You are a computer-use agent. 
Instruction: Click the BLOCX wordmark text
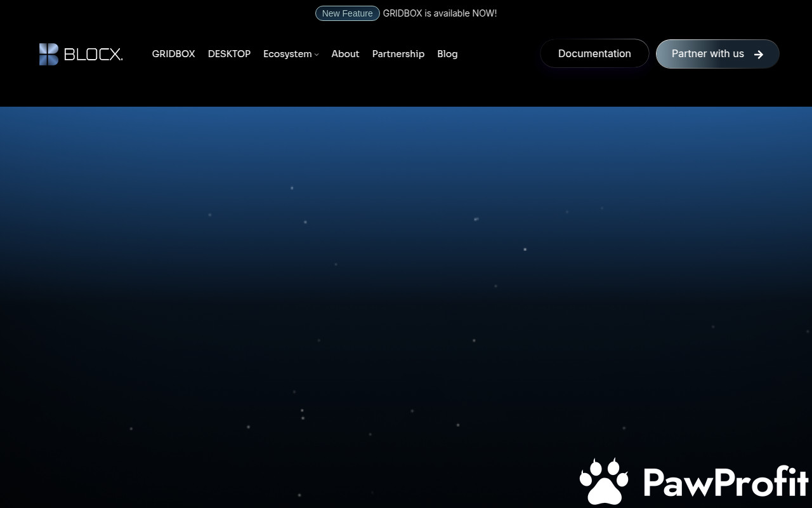(x=93, y=55)
